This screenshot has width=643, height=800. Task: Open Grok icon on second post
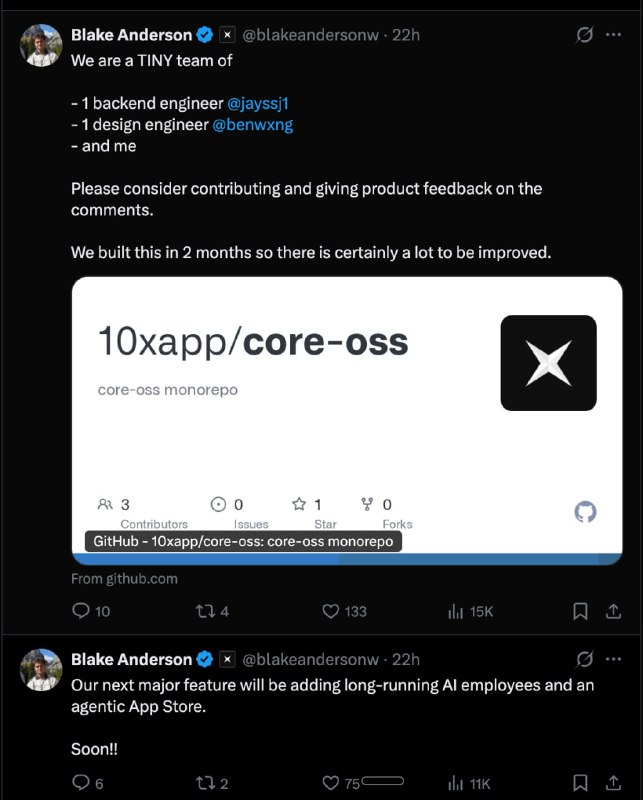pyautogui.click(x=585, y=660)
